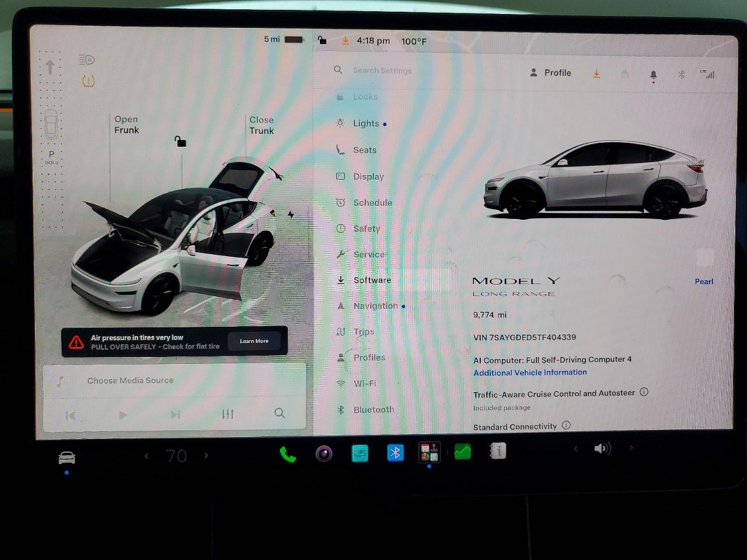Open Trips settings
Screen dimensions: 747x560
pyautogui.click(x=364, y=331)
